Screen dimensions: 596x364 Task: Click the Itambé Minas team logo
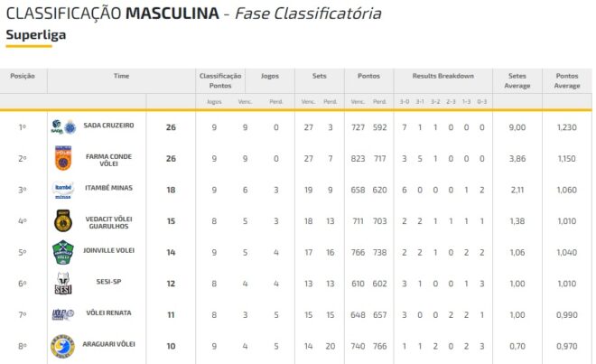(x=62, y=190)
